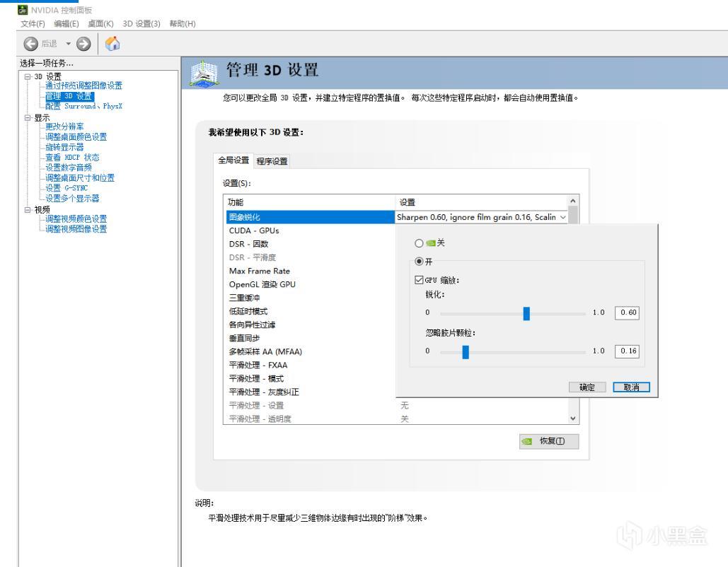Click the Manage 3D Settings header icon
Image resolution: width=728 pixels, height=567 pixels.
point(204,74)
